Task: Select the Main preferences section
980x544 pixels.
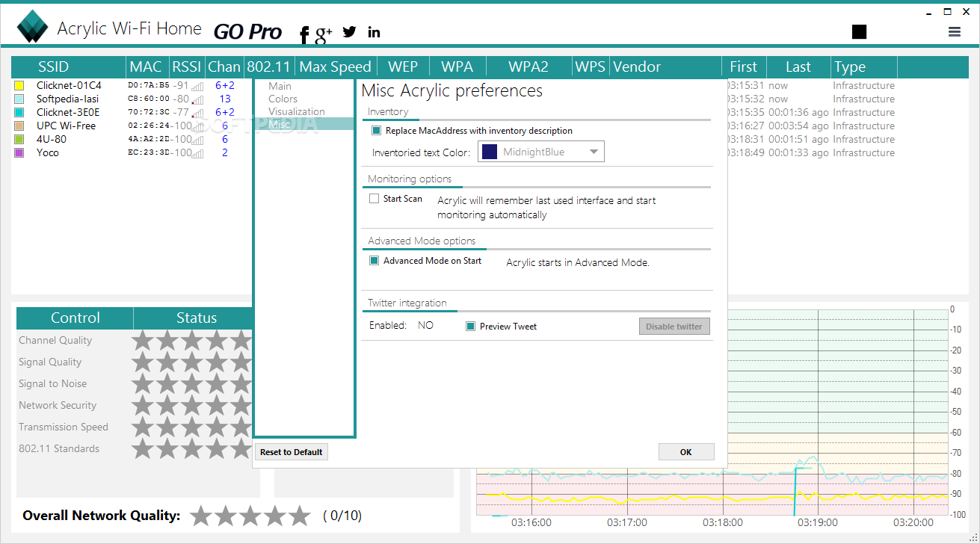Action: click(280, 86)
